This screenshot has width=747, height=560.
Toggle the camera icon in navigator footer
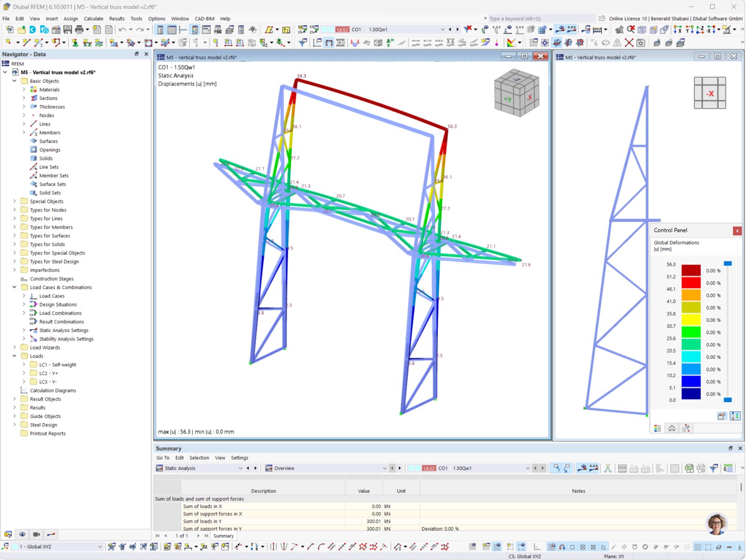[36, 534]
